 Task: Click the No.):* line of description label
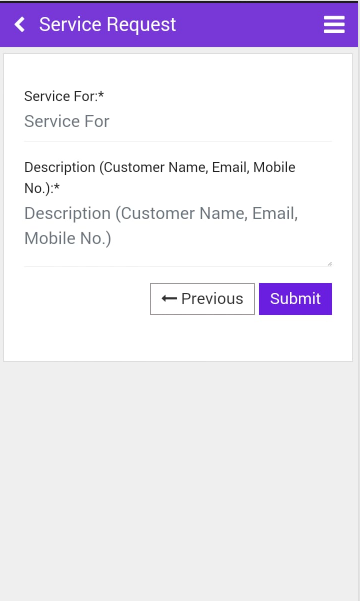(x=42, y=188)
